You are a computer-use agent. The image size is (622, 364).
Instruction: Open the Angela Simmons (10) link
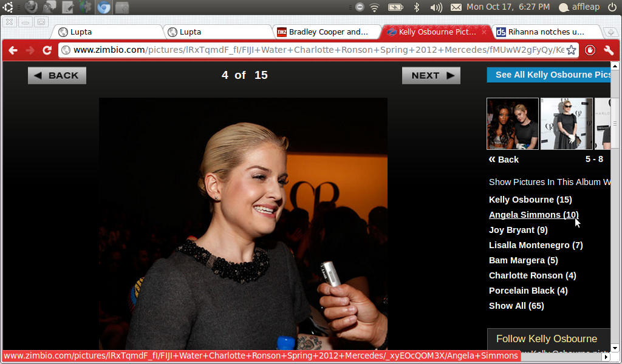click(533, 215)
